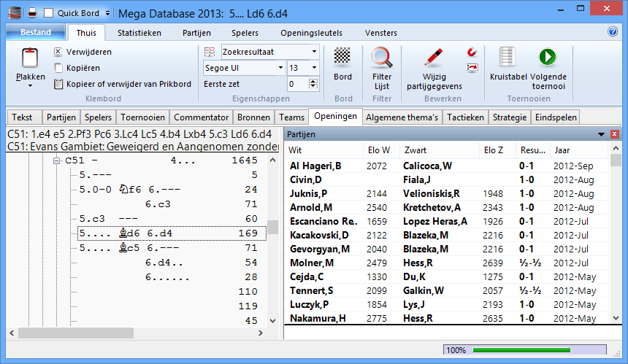Switch to the Eindspelen tab

tap(556, 117)
